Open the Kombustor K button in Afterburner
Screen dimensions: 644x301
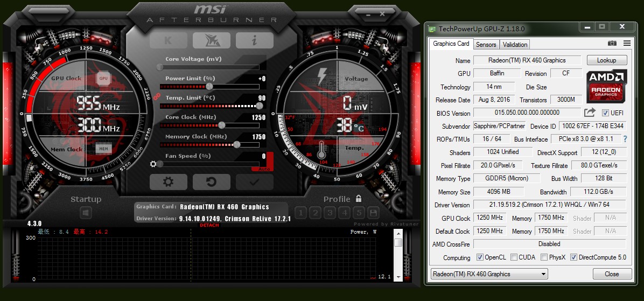point(169,40)
